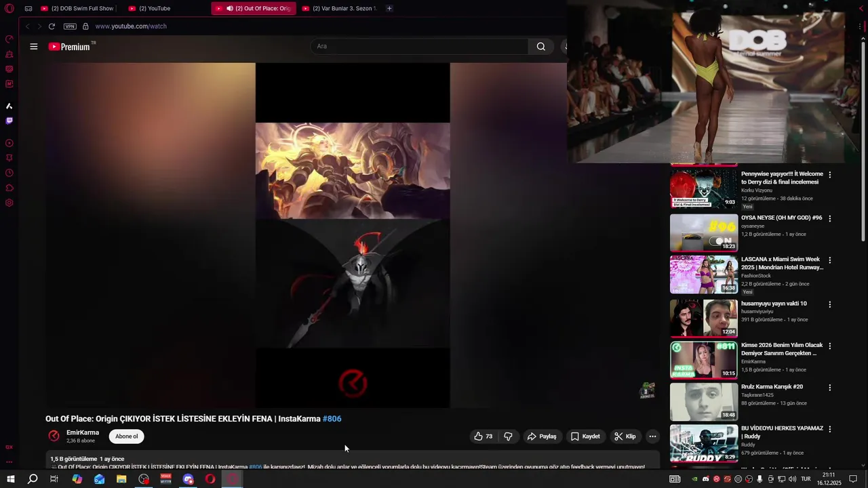Open OYSA NEYSE #96 video thumbnail
Image resolution: width=868 pixels, height=488 pixels.
pyautogui.click(x=704, y=232)
